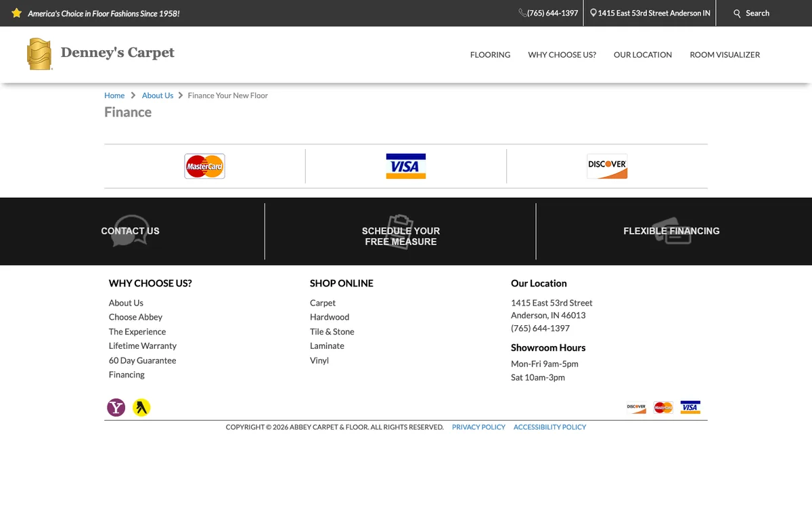Click the Denney's Carpet site title

coord(118,53)
